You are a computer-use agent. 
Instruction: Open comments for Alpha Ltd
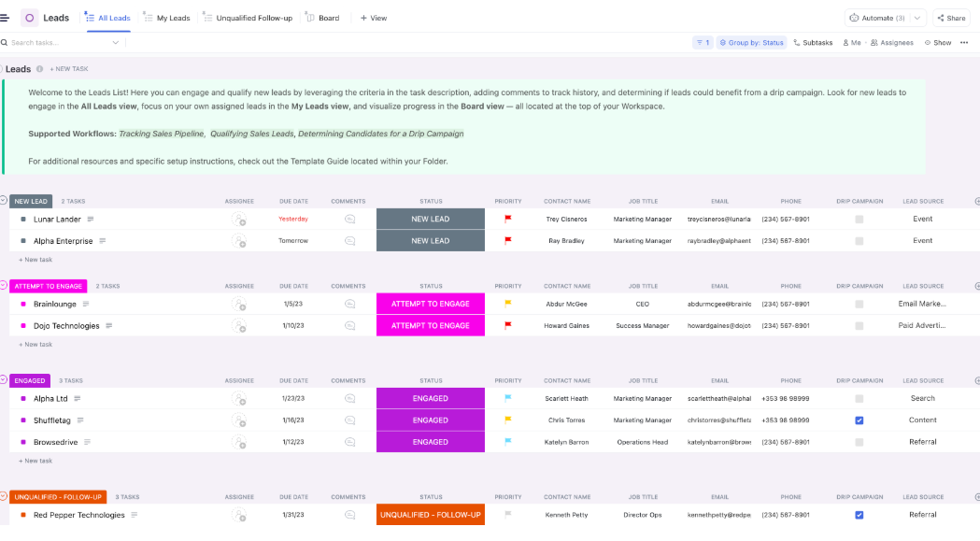[350, 398]
